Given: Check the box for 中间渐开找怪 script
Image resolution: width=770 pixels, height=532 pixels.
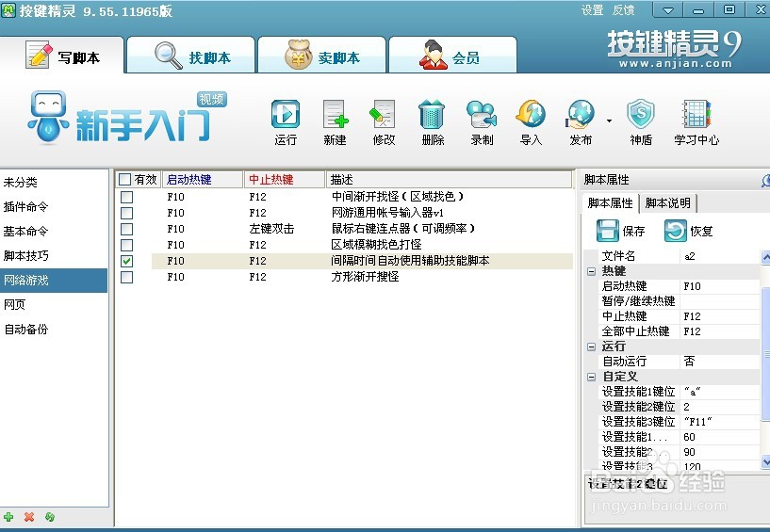Looking at the screenshot, I should coord(126,197).
